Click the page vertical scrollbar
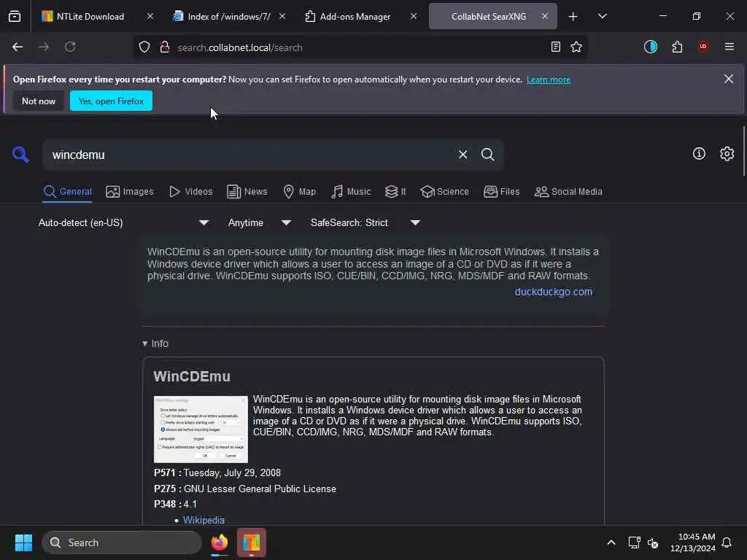Viewport: 747px width, 560px height. (x=743, y=152)
